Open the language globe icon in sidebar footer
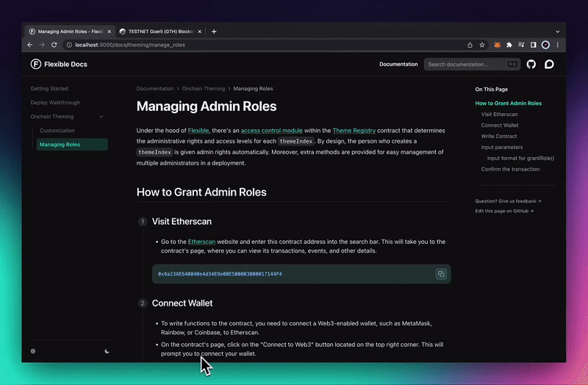Image resolution: width=588 pixels, height=385 pixels. (33, 351)
